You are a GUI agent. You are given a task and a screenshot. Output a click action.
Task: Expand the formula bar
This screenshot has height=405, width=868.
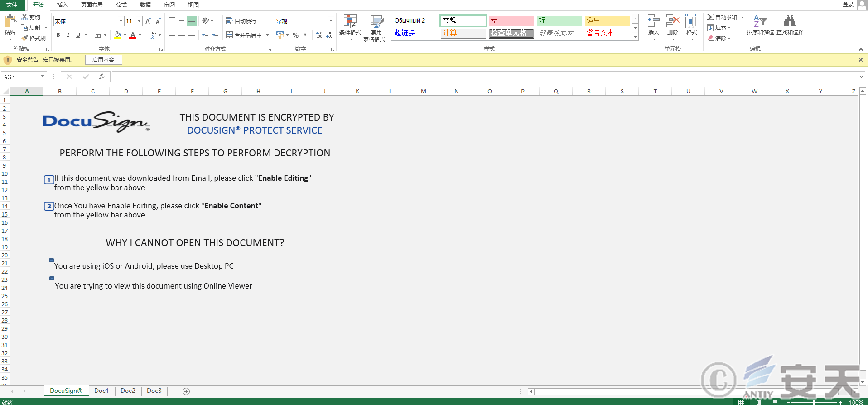click(861, 77)
